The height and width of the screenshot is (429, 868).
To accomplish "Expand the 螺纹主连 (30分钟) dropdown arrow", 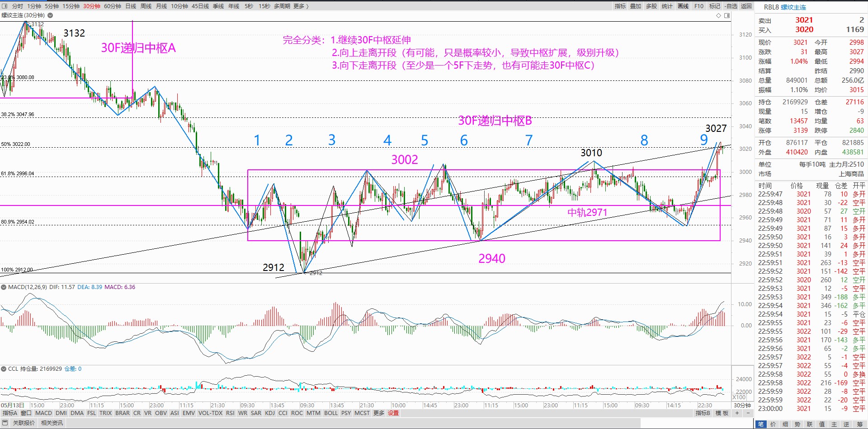I will tap(50, 15).
